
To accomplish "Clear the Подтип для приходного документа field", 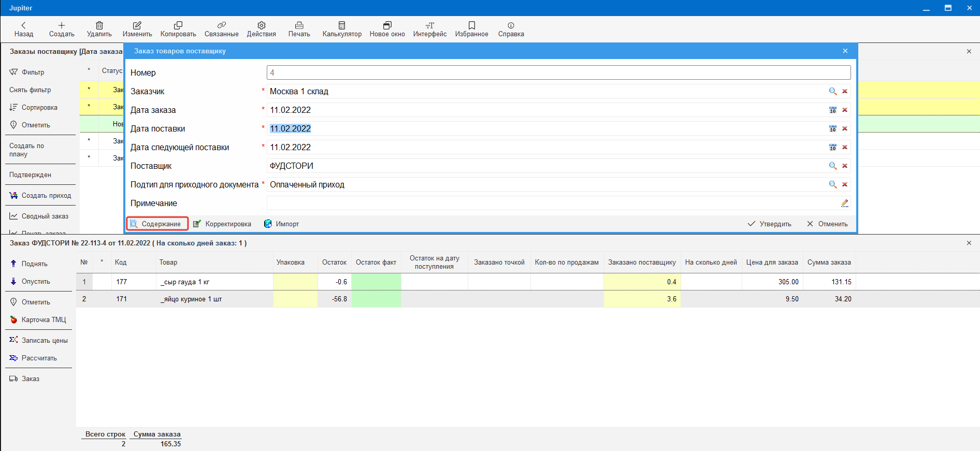I will (845, 184).
